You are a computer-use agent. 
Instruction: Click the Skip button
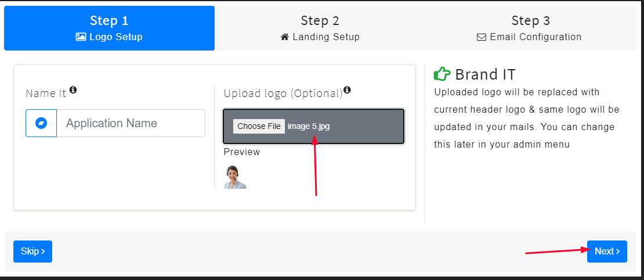click(33, 251)
